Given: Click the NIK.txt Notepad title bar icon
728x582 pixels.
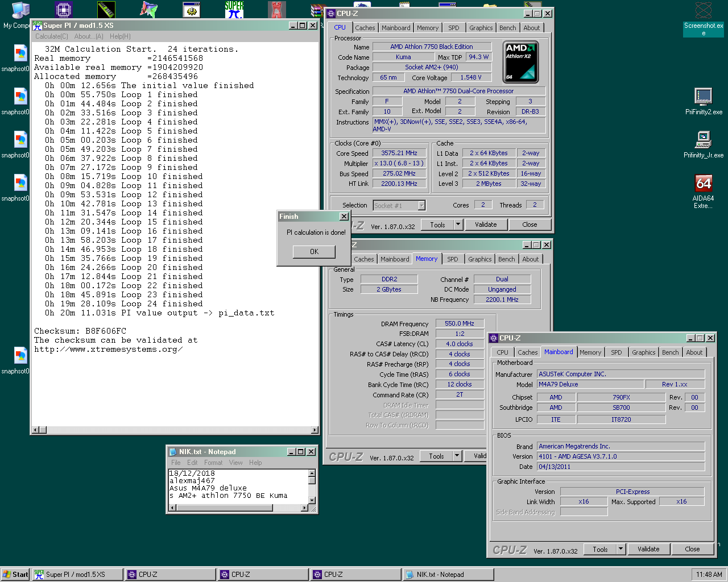Looking at the screenshot, I should tap(173, 452).
